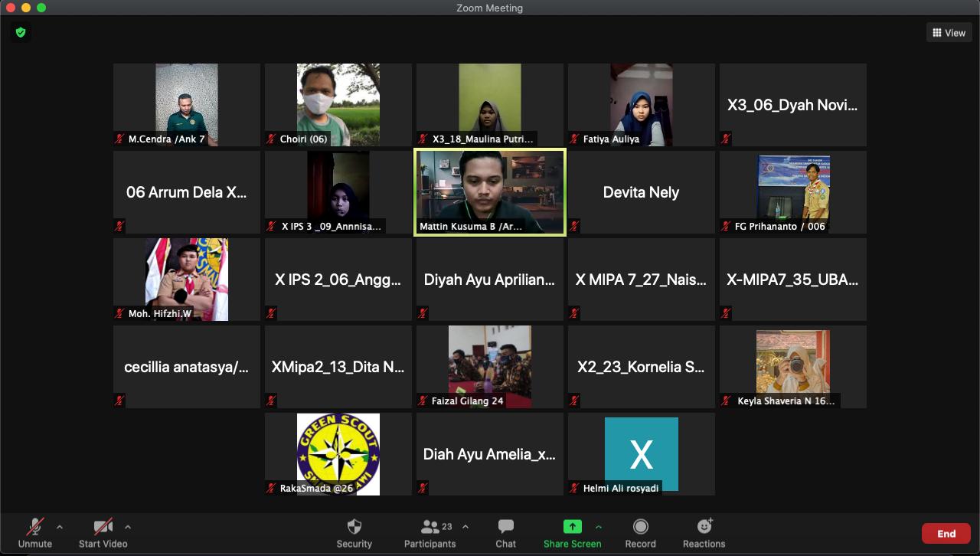Expand audio options arrow beside Unmute
980x556 pixels.
(x=60, y=527)
